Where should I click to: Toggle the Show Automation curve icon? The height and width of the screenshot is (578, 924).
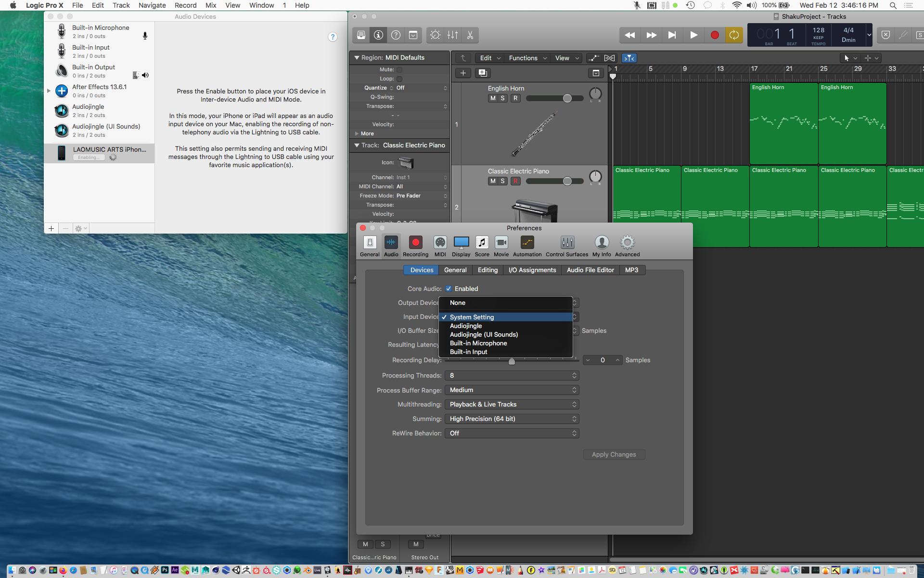coord(593,58)
